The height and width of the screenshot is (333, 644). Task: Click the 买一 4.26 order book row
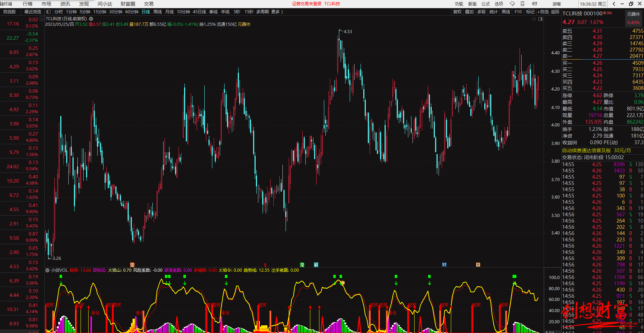603,63
